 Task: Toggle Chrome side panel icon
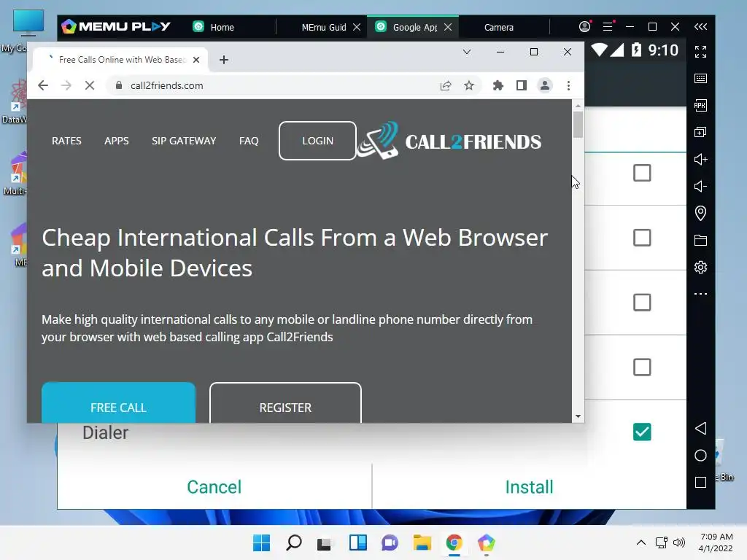[521, 86]
